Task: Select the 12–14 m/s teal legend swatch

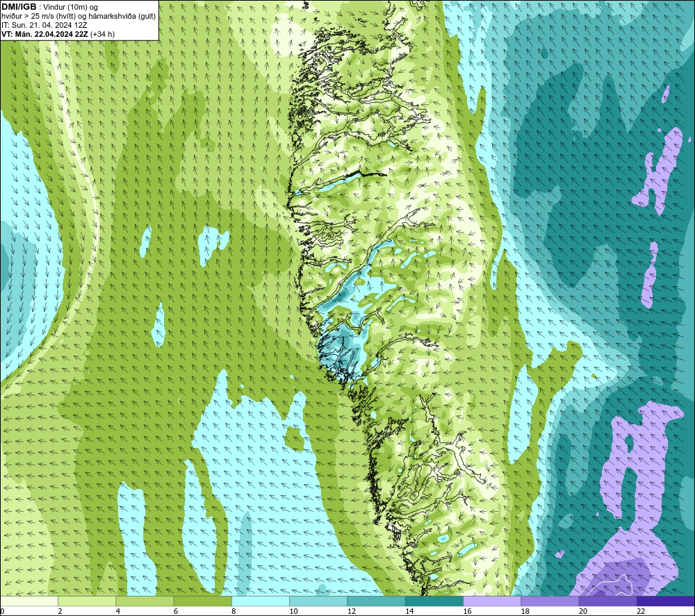Action: coord(376,601)
